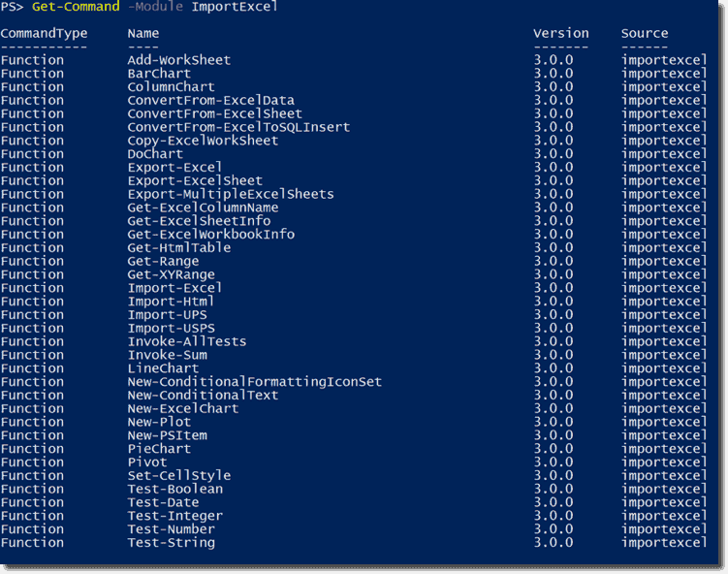Screen dimensions: 728x574
Task: Click the CommandType column header
Action: pos(44,33)
